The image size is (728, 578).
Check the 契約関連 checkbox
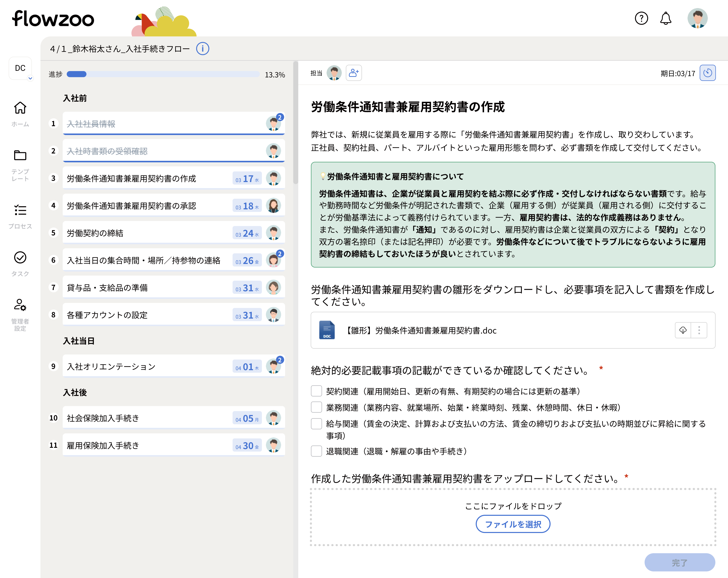[316, 391]
